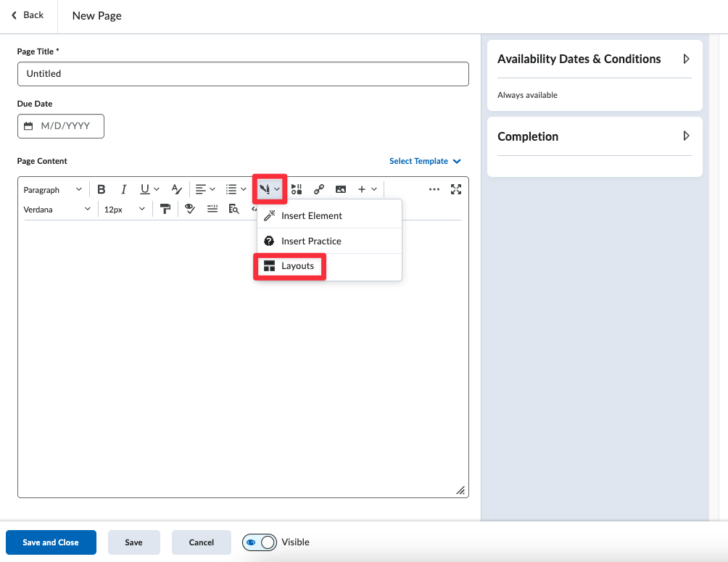Open the accessibility checker
This screenshot has height=562, width=728.
(x=190, y=209)
